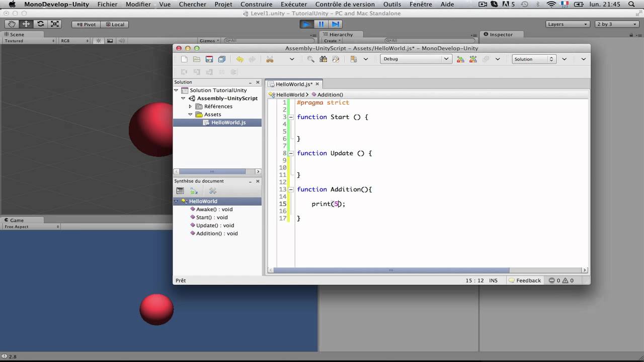This screenshot has width=644, height=362.
Task: Open the Gizmos dropdown in Scene view
Action: click(209, 41)
